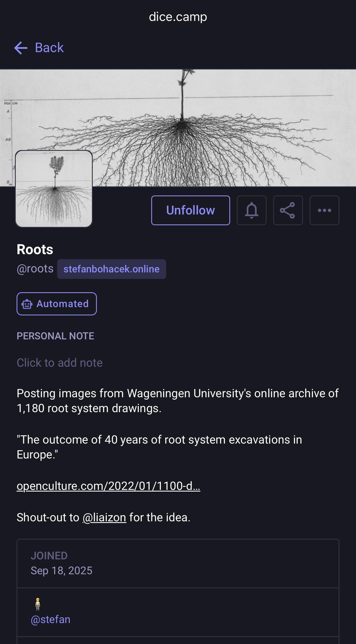Image resolution: width=356 pixels, height=644 pixels.
Task: Unfollow the Roots account
Action: click(190, 210)
